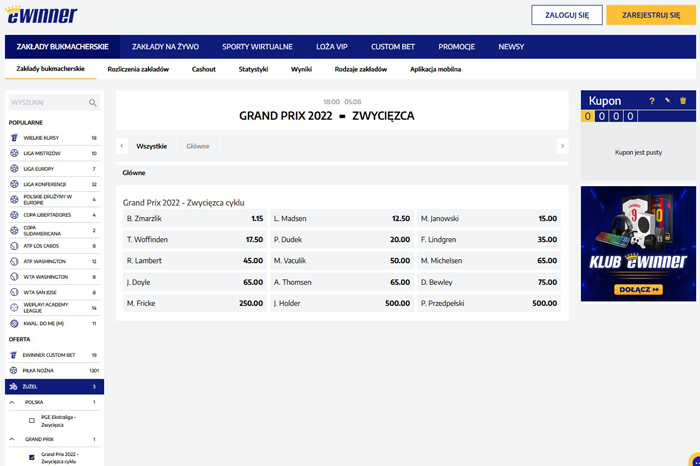Click the WePlay Academy League icon
Image resolution: width=700 pixels, height=466 pixels.
(14, 308)
